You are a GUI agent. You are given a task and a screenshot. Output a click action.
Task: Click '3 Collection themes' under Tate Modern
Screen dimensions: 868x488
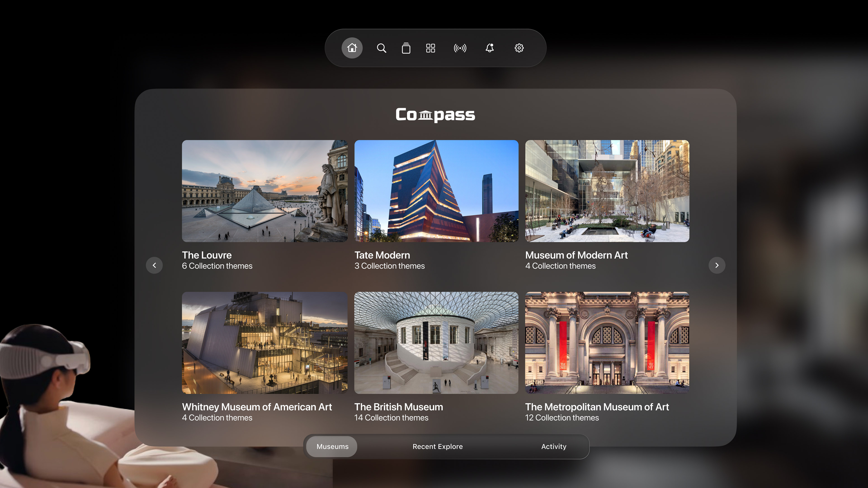(389, 266)
